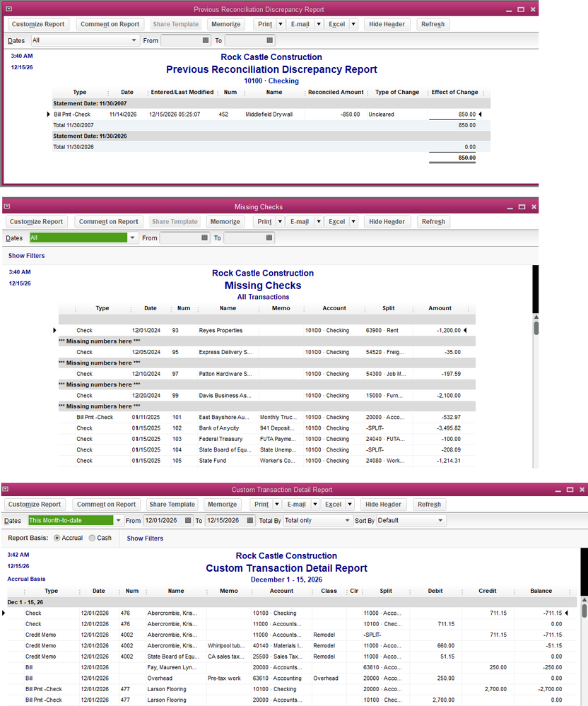Click Reyes Properties check 93 row
The image size is (588, 706).
[266, 330]
